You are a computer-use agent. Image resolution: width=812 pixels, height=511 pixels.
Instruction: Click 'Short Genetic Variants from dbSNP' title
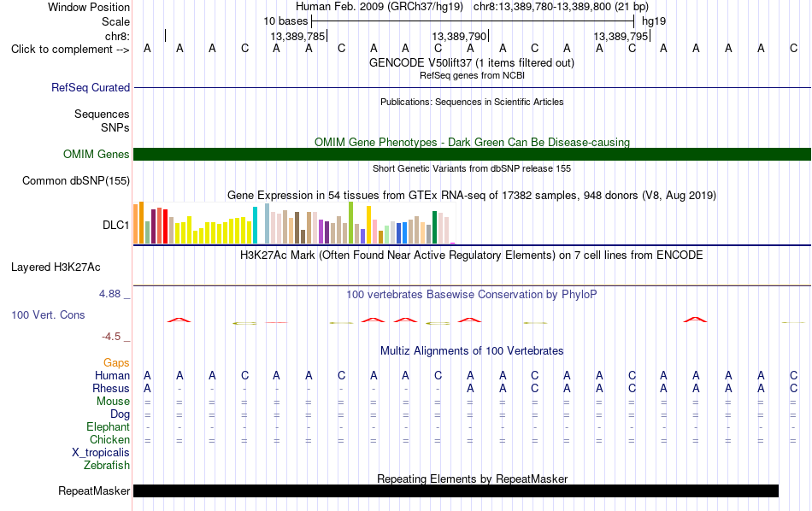pos(472,168)
